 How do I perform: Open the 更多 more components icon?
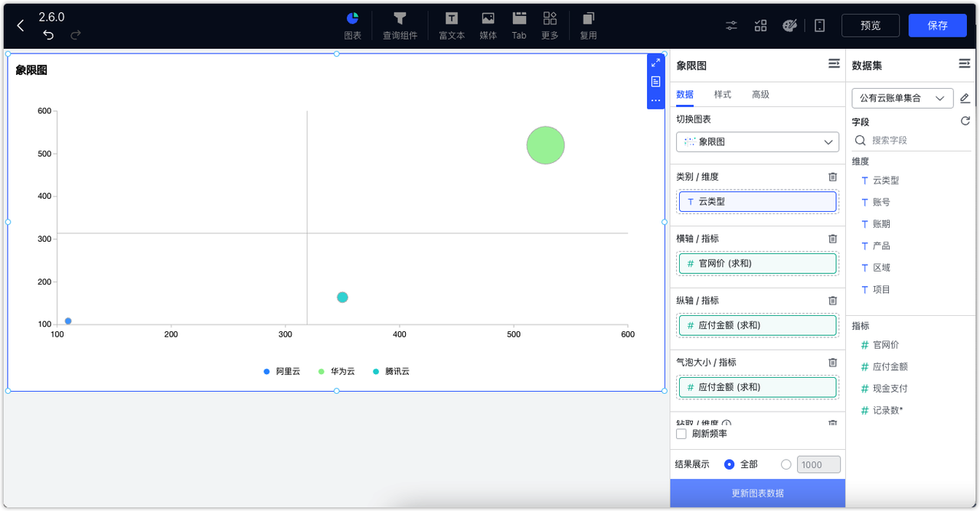pyautogui.click(x=549, y=24)
